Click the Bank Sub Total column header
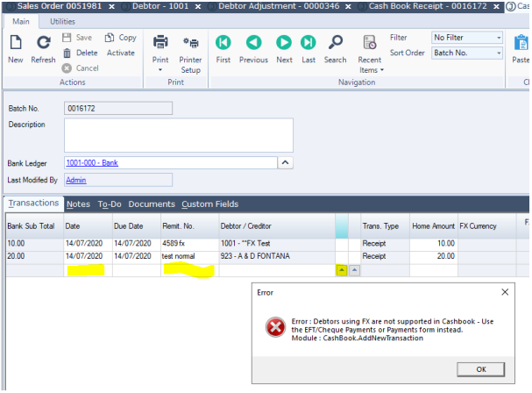Screen dimensions: 532x393 coord(35,225)
